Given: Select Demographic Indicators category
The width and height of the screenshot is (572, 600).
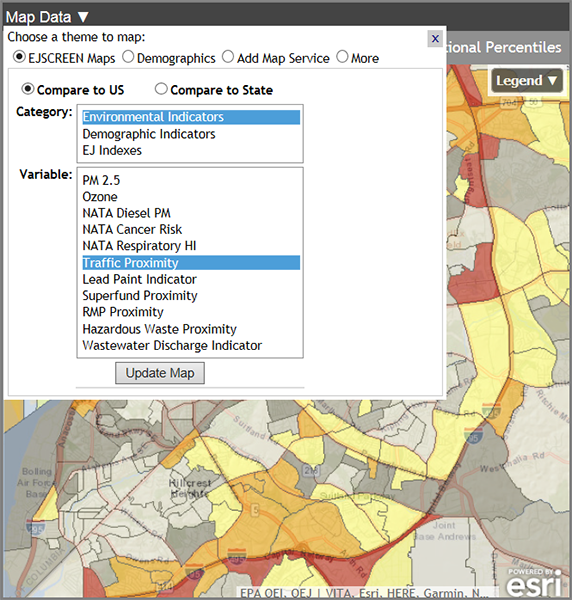Looking at the screenshot, I should [191, 134].
